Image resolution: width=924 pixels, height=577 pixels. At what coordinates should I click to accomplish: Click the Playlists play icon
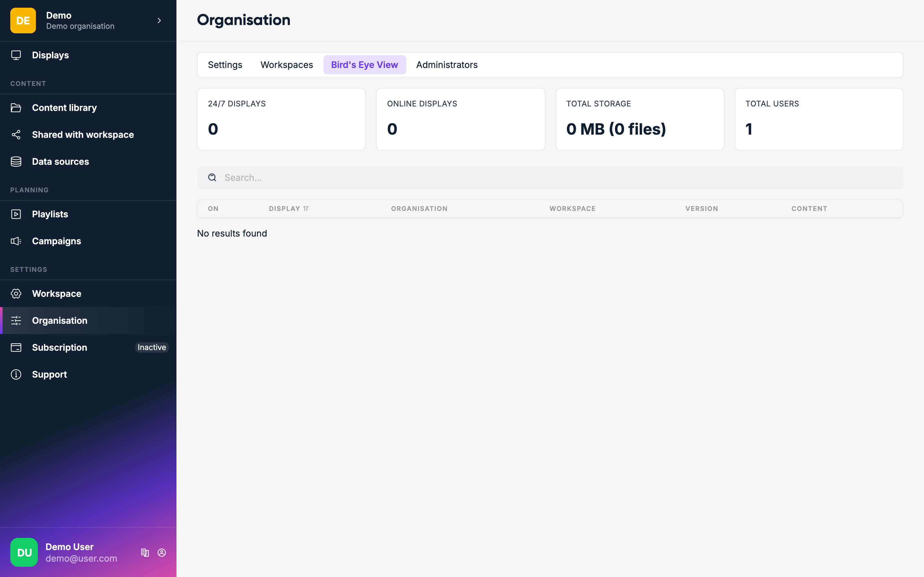(x=16, y=214)
